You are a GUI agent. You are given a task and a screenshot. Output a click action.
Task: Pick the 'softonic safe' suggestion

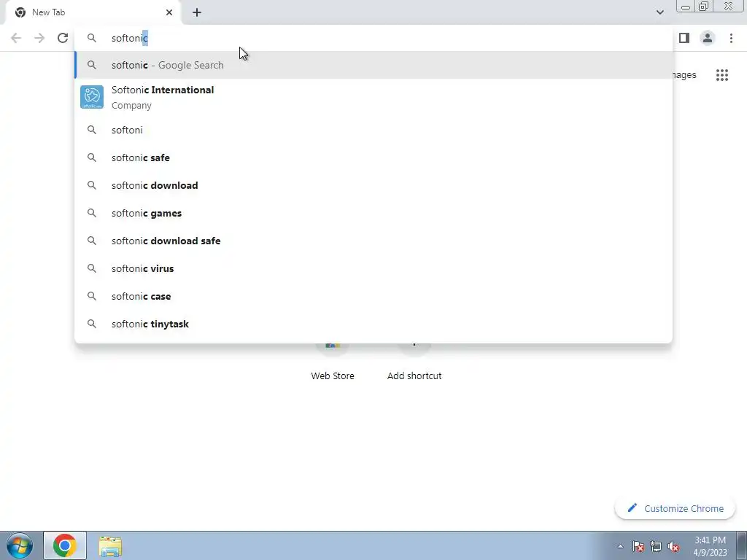pyautogui.click(x=373, y=157)
